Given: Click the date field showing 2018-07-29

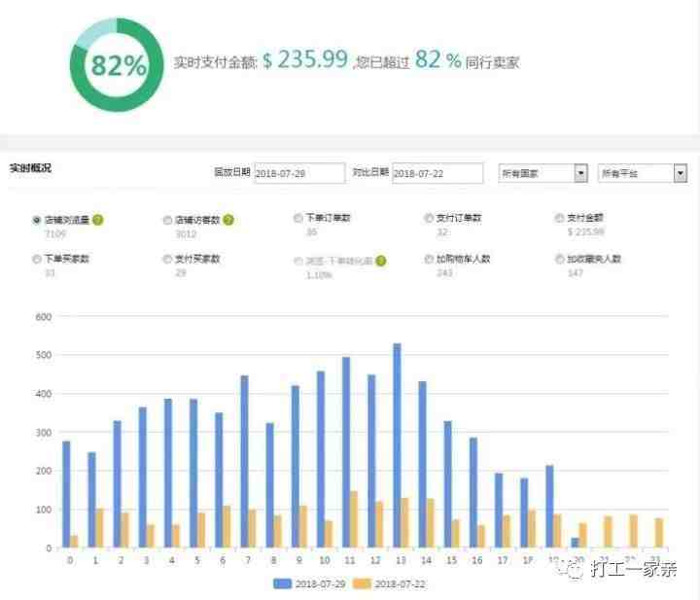Looking at the screenshot, I should [299, 173].
